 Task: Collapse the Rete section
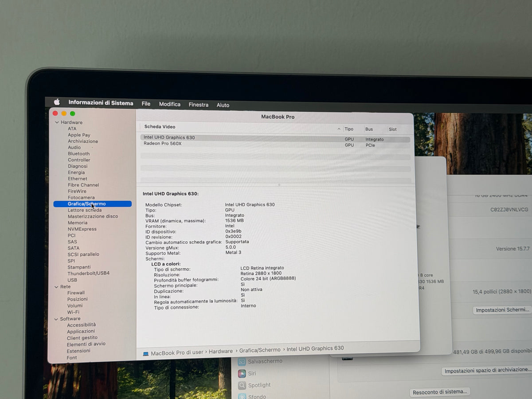[x=56, y=287]
